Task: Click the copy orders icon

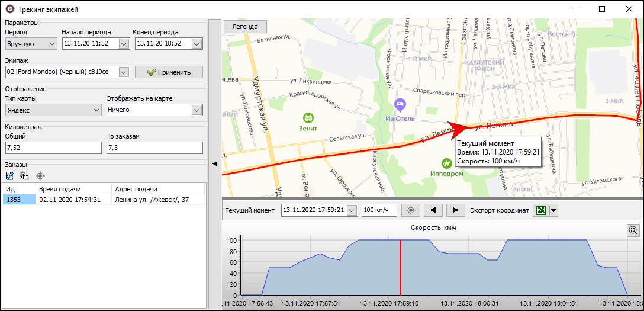Action: 25,175
